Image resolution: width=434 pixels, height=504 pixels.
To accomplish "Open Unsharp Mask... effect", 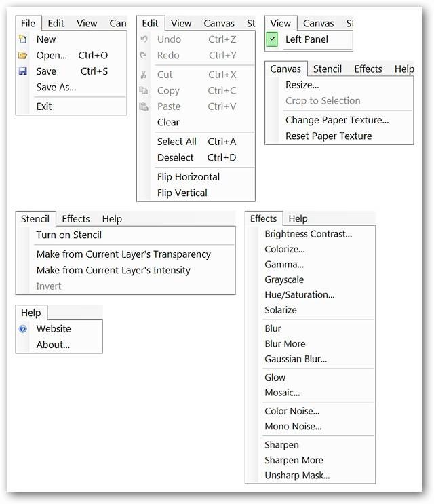I will 297,476.
